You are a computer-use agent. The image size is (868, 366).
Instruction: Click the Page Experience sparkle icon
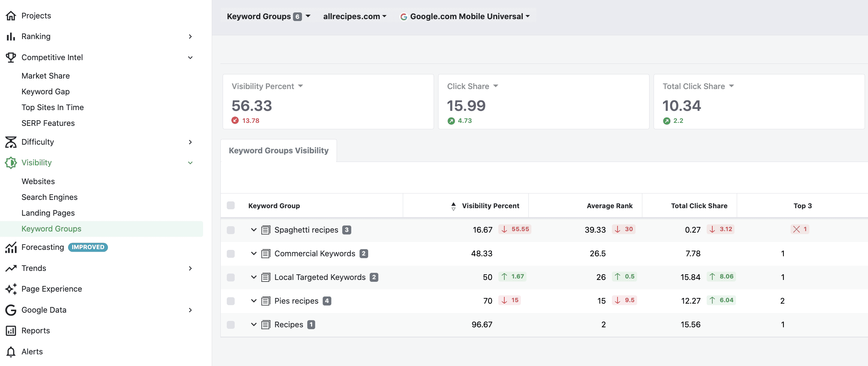tap(11, 289)
